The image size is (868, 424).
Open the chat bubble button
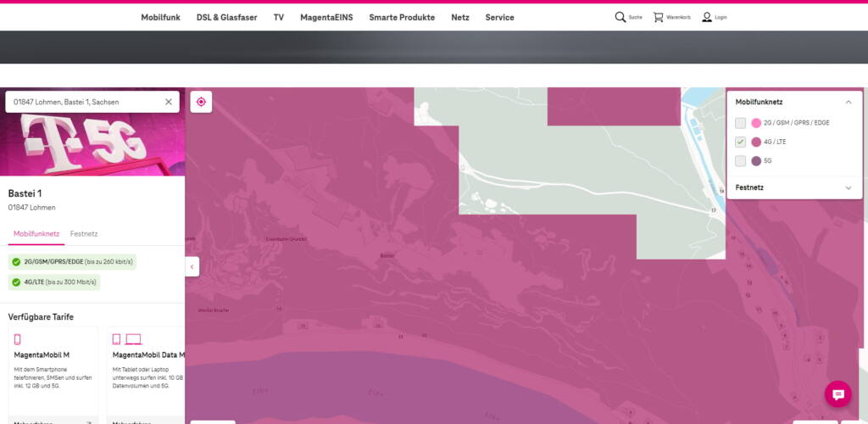click(x=838, y=394)
